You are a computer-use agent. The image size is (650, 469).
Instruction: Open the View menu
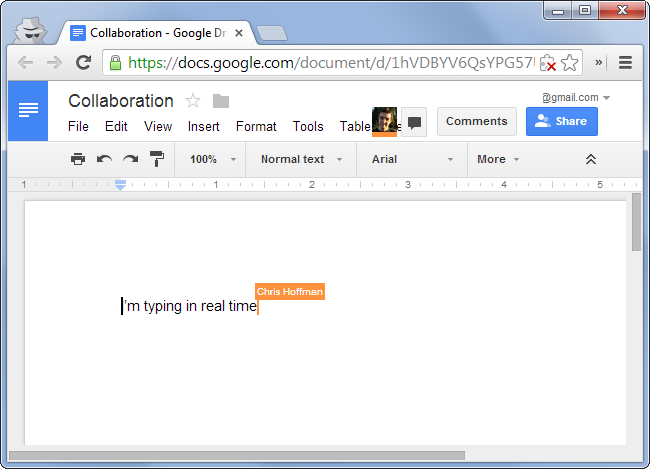point(158,126)
